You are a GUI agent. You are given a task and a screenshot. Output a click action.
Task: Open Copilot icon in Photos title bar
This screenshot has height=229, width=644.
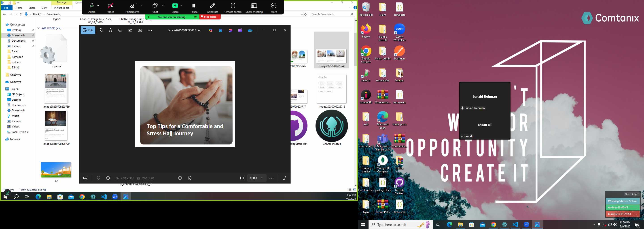point(211,30)
